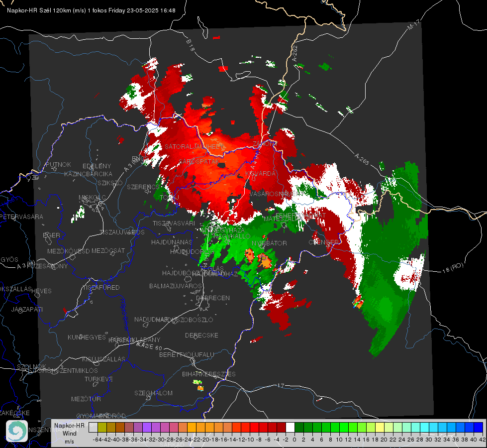Click the MEZŐTÚR city label
Viewport: 487px width, 448px height.
click(86, 399)
